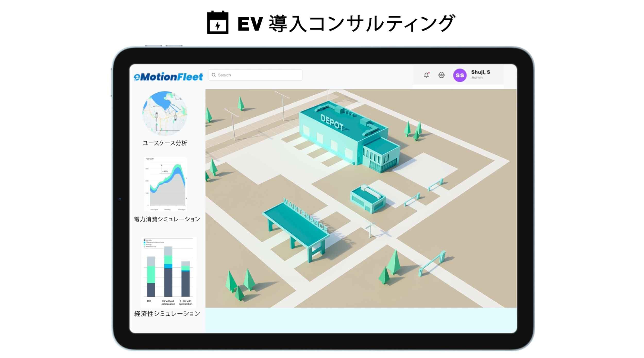
Task: Click the search magnifier icon
Action: (x=214, y=75)
